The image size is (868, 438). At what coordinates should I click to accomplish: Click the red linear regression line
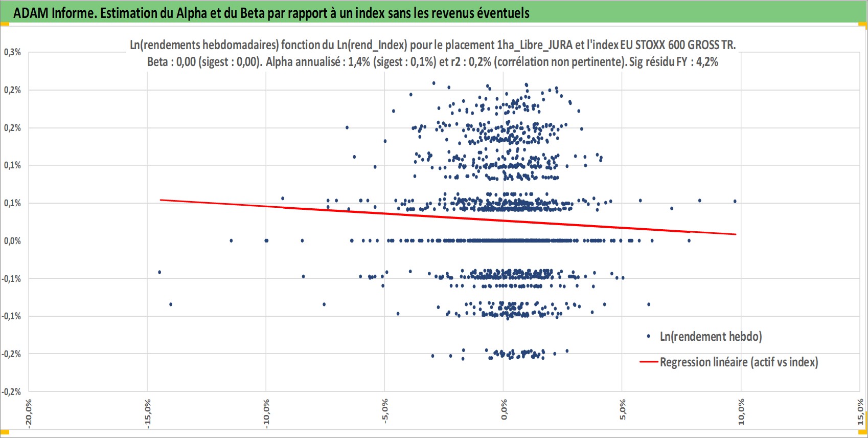(x=448, y=217)
